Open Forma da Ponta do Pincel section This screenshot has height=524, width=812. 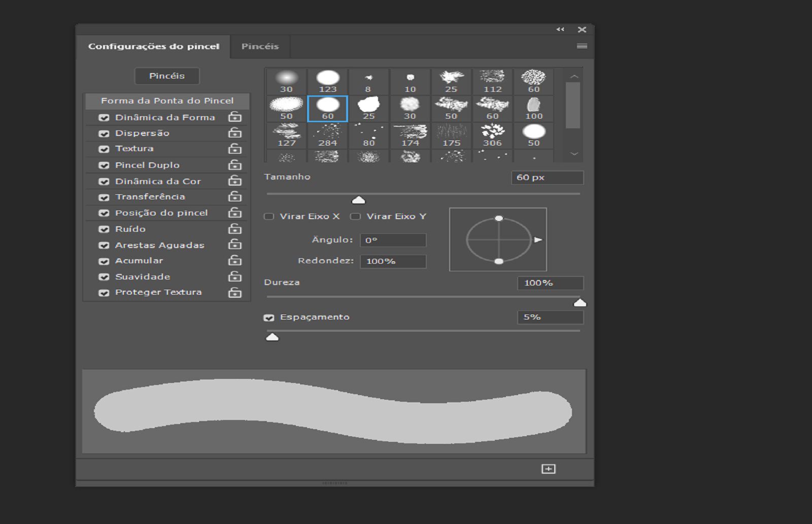click(x=167, y=100)
